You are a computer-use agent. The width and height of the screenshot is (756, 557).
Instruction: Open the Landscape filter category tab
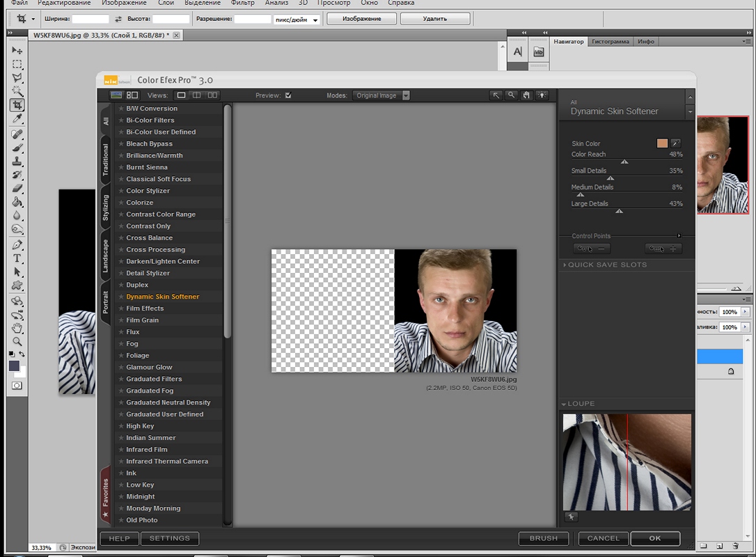point(106,255)
